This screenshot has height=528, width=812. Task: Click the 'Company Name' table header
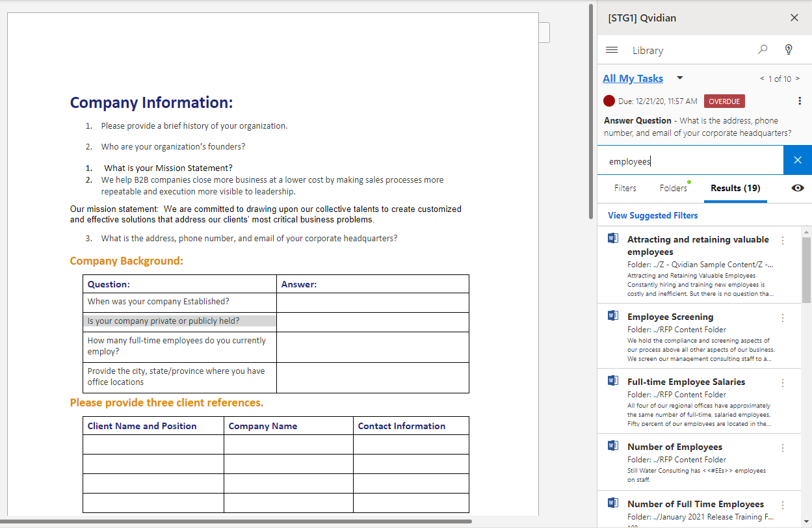coord(263,426)
